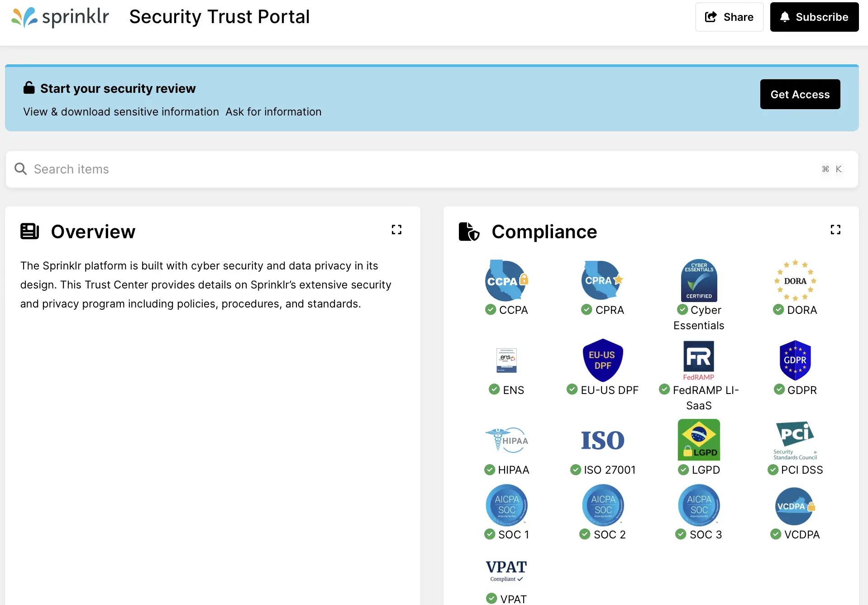Expand the Compliance panel to fullscreen

835,230
